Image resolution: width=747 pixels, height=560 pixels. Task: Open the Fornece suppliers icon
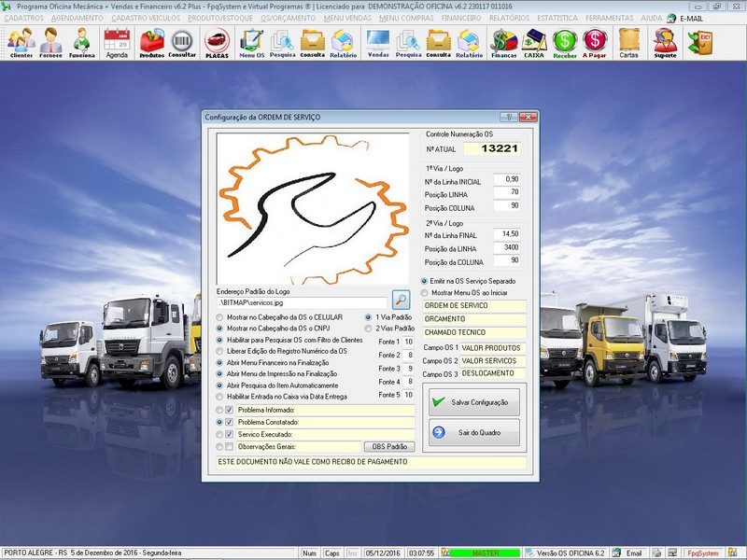pyautogui.click(x=51, y=43)
